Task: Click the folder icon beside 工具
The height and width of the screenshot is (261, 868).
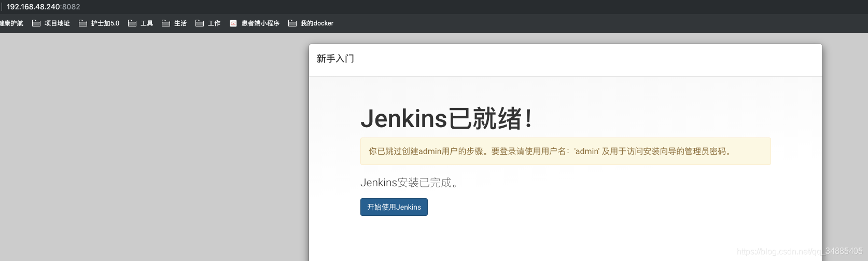Action: 132,23
